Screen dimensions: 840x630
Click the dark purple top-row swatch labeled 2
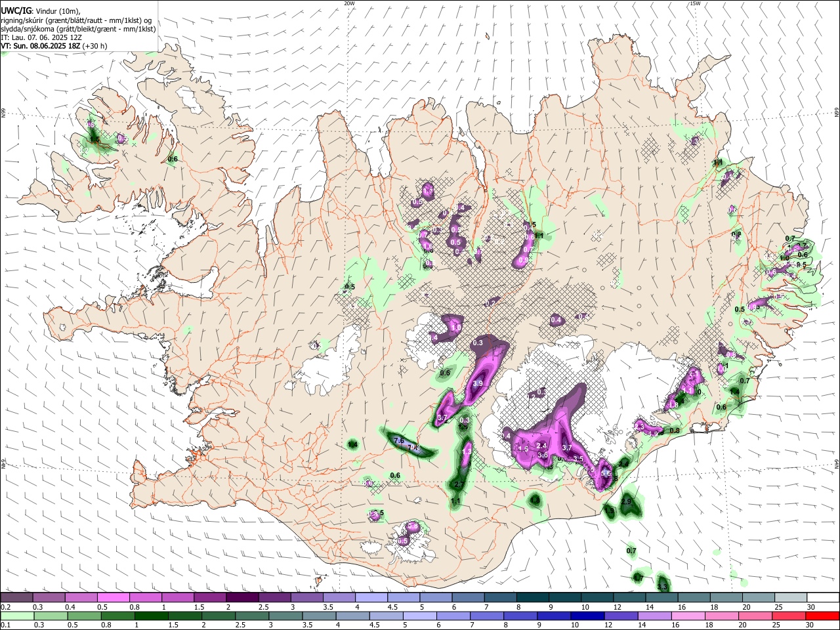pos(242,598)
